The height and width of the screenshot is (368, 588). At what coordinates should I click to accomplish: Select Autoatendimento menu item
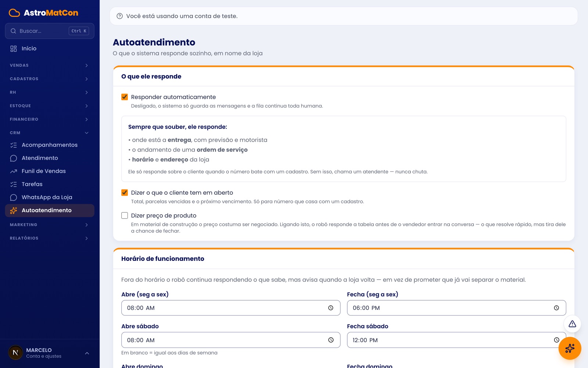point(50,210)
